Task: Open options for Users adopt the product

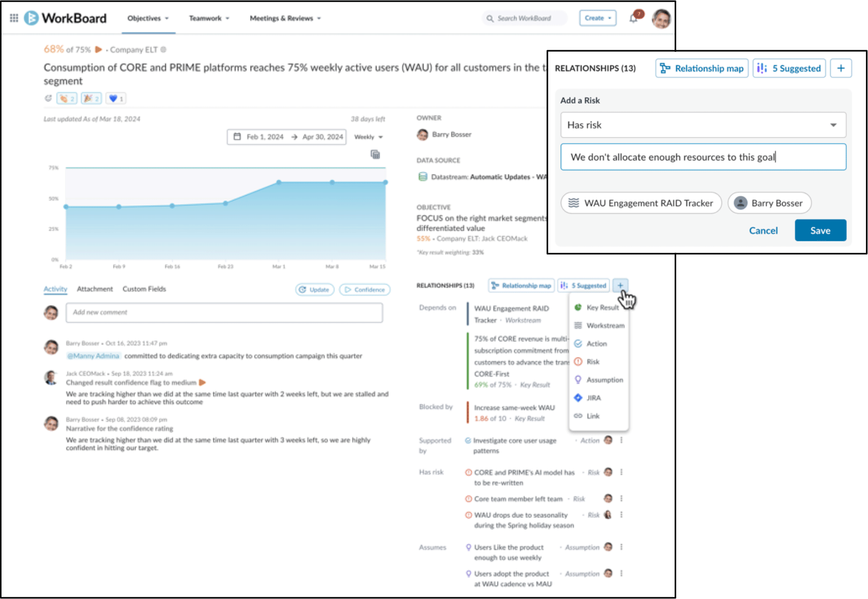Action: click(x=621, y=573)
